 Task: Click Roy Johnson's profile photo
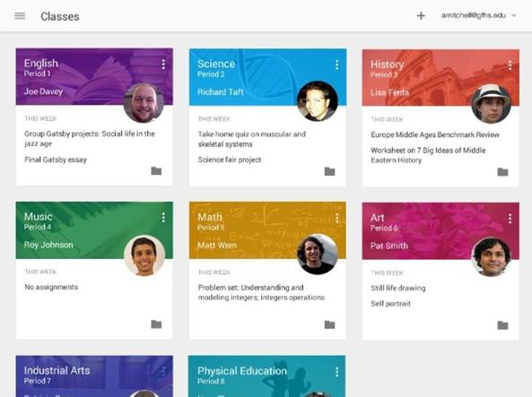(144, 255)
